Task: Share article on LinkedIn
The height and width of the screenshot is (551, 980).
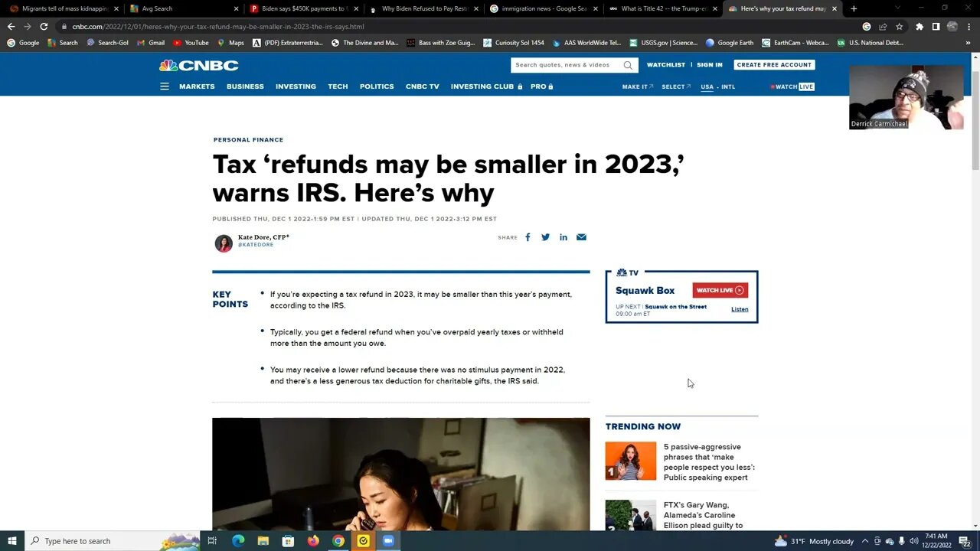Action: pyautogui.click(x=563, y=237)
